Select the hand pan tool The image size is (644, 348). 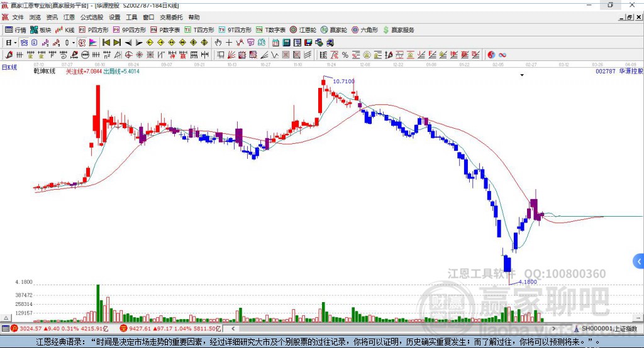click(218, 43)
